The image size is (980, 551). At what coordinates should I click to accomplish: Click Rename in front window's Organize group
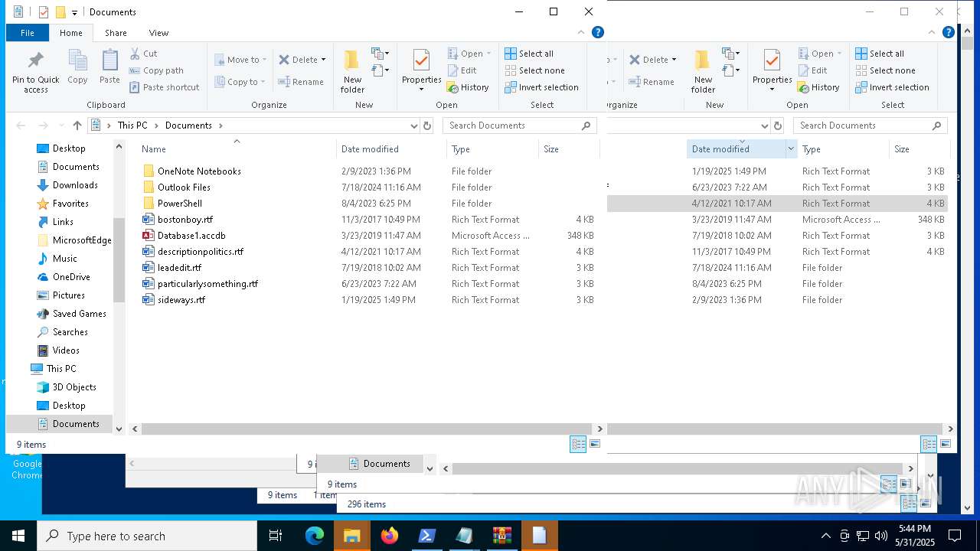pos(301,82)
